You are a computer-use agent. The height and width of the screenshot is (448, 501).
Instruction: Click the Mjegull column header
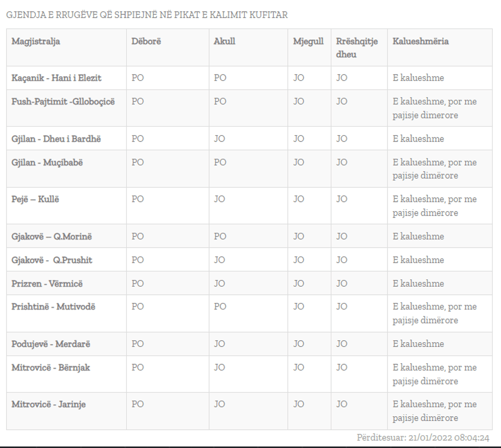[x=308, y=41]
